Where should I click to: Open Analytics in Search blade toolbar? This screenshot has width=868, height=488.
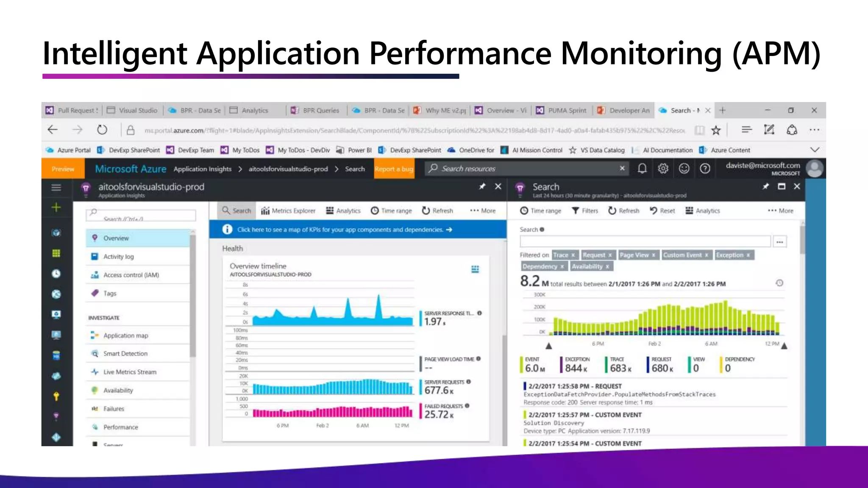[x=703, y=211]
